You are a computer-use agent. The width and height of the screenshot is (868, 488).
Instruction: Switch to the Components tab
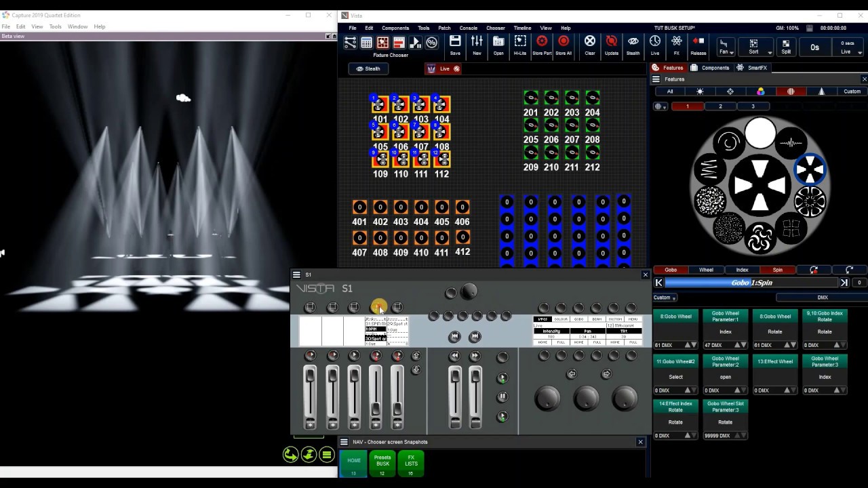click(x=710, y=68)
